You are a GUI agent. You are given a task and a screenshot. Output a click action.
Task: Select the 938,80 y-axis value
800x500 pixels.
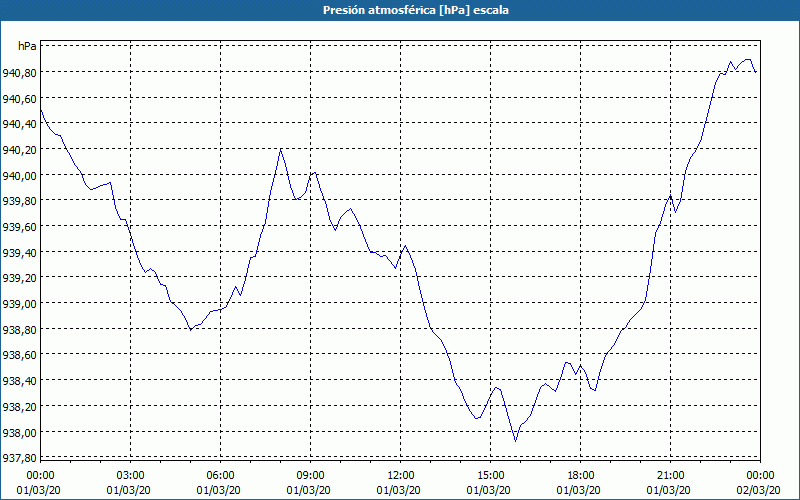pyautogui.click(x=19, y=330)
